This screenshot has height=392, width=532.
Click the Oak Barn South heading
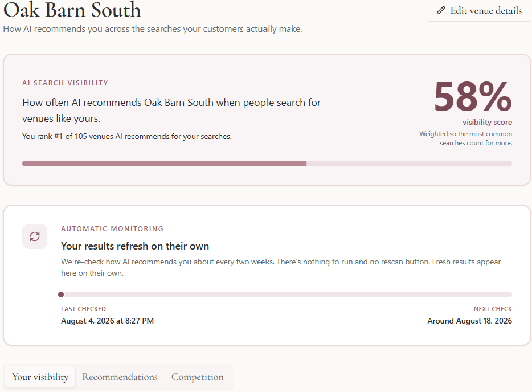(x=72, y=10)
